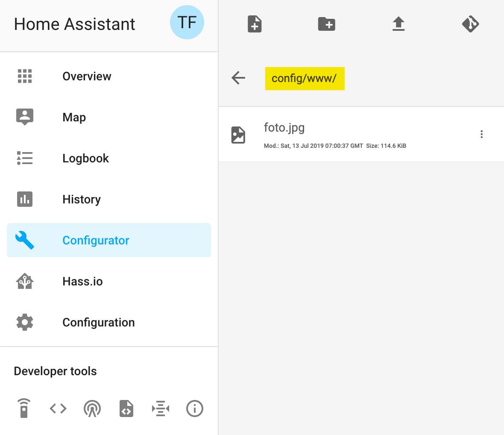Open the template file icon
The height and width of the screenshot is (435, 504).
click(x=126, y=409)
